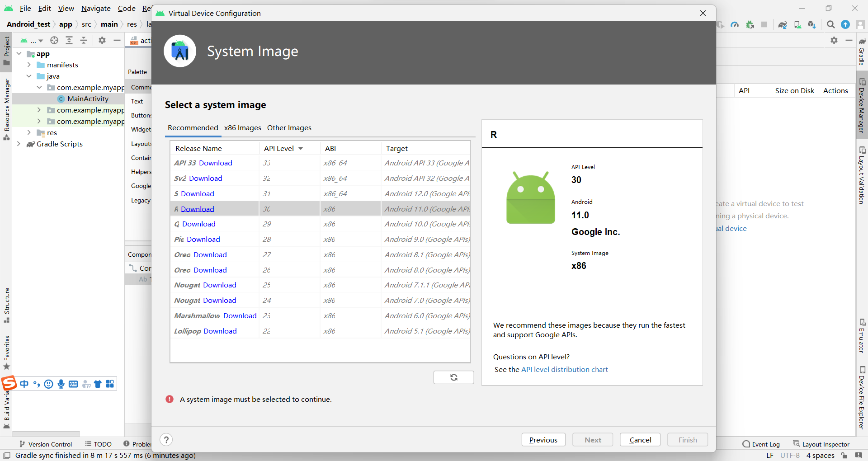Open the Navigate menu
The image size is (868, 461).
pos(96,8)
